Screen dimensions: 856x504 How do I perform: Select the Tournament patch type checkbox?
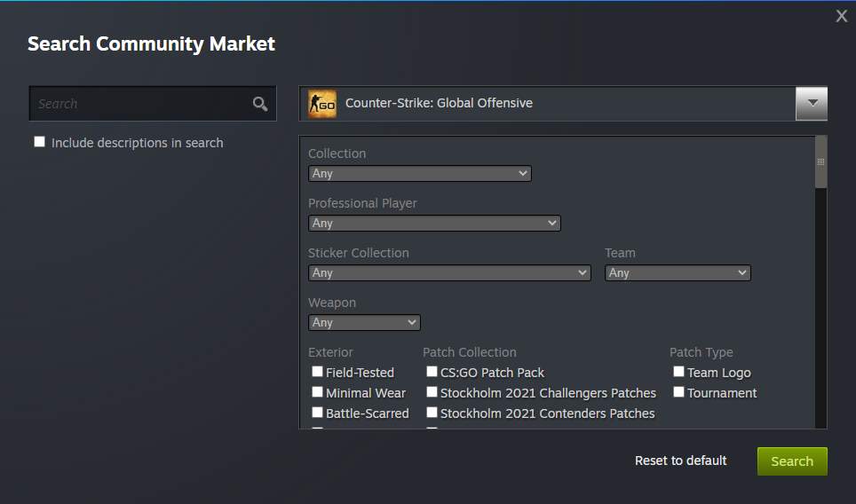coord(678,392)
